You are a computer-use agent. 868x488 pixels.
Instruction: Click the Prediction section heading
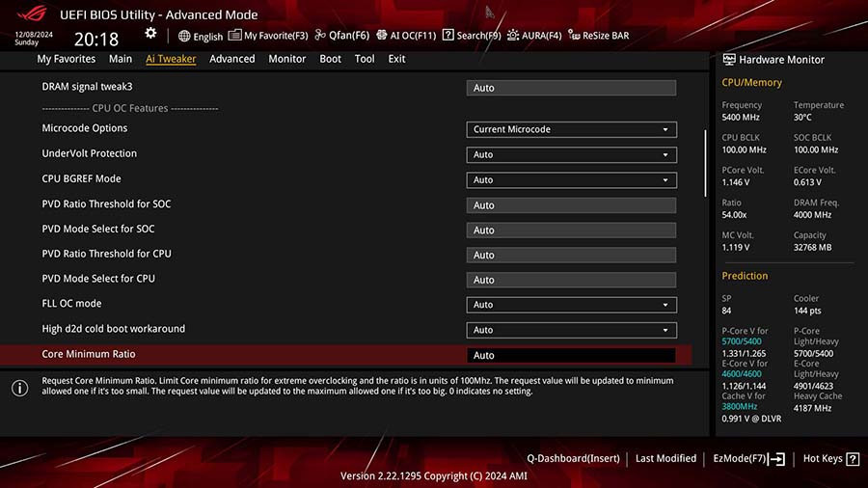(x=745, y=276)
